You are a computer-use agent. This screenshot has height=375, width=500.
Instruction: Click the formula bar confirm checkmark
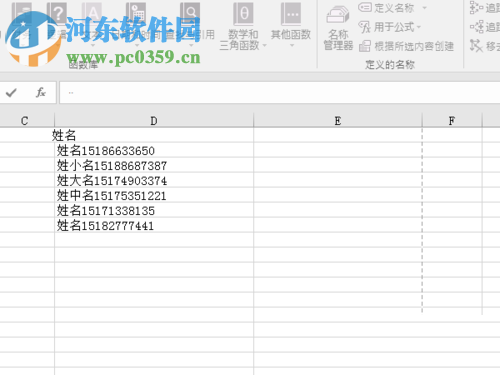[x=11, y=92]
